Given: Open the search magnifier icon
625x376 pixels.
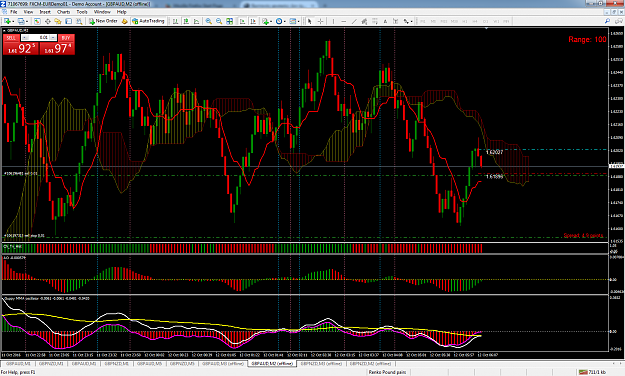Looking at the screenshot, I should pyautogui.click(x=607, y=21).
